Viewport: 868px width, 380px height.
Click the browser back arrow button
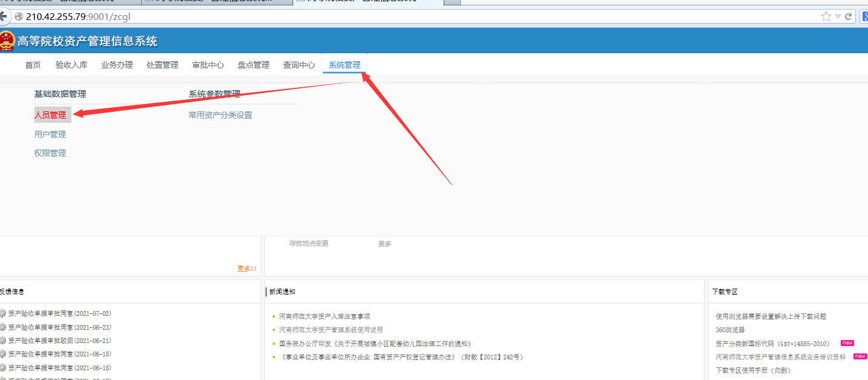click(x=3, y=16)
